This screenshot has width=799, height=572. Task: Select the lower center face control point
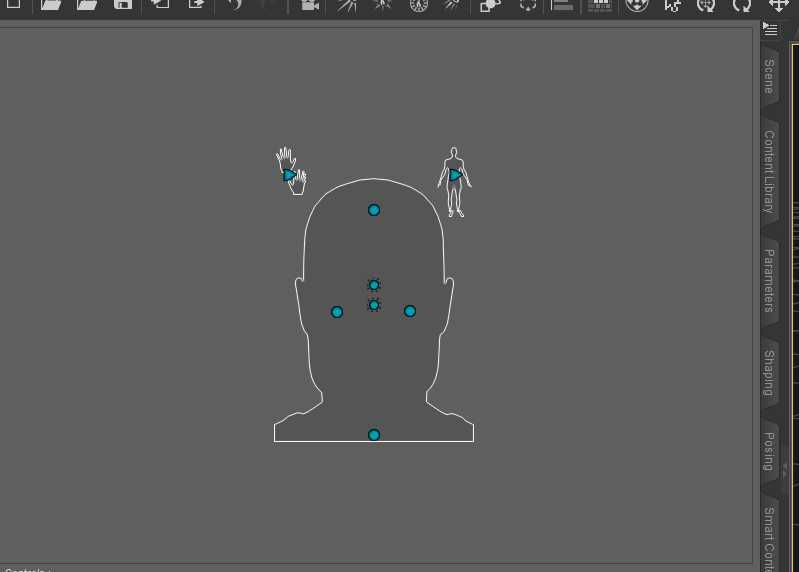(x=374, y=305)
